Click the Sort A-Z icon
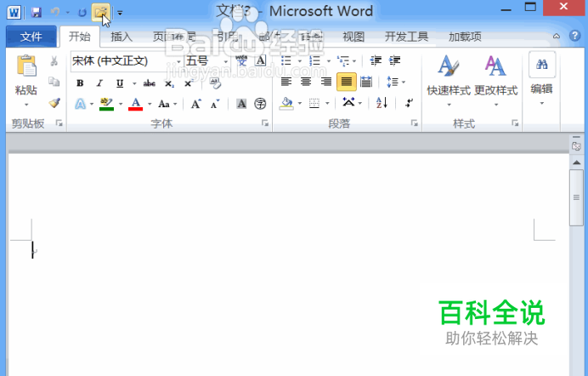The image size is (588, 376). point(382,103)
